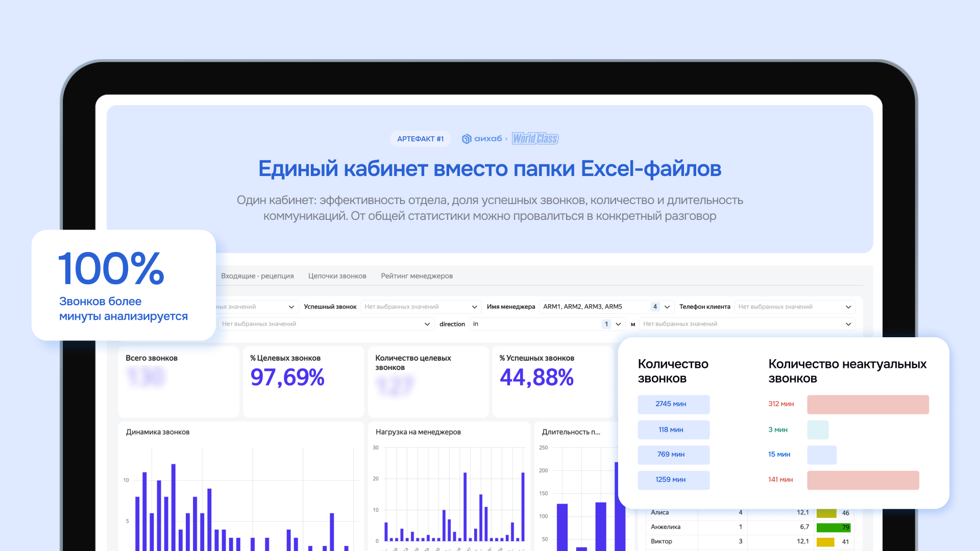
Task: Select the Анжелика row
Action: pos(750,527)
